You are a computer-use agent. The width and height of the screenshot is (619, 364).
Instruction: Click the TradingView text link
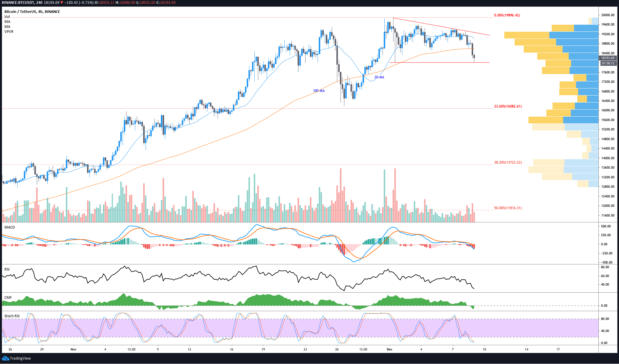[20, 358]
